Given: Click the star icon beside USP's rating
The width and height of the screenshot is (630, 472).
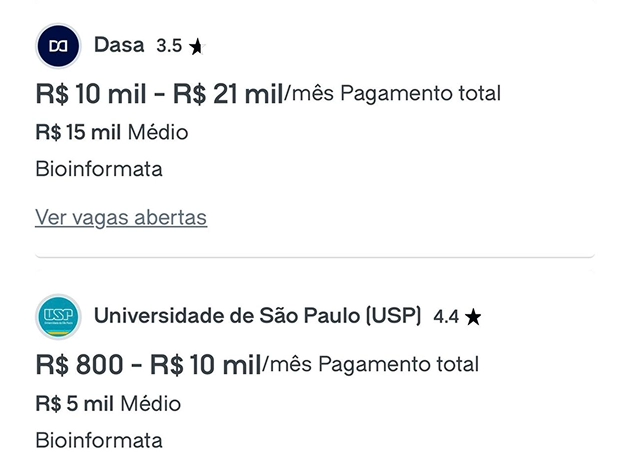Looking at the screenshot, I should click(x=473, y=318).
